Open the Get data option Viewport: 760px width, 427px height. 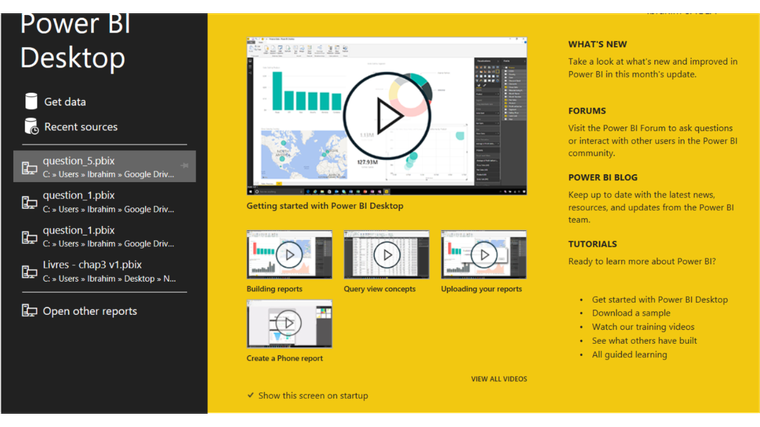pos(65,102)
